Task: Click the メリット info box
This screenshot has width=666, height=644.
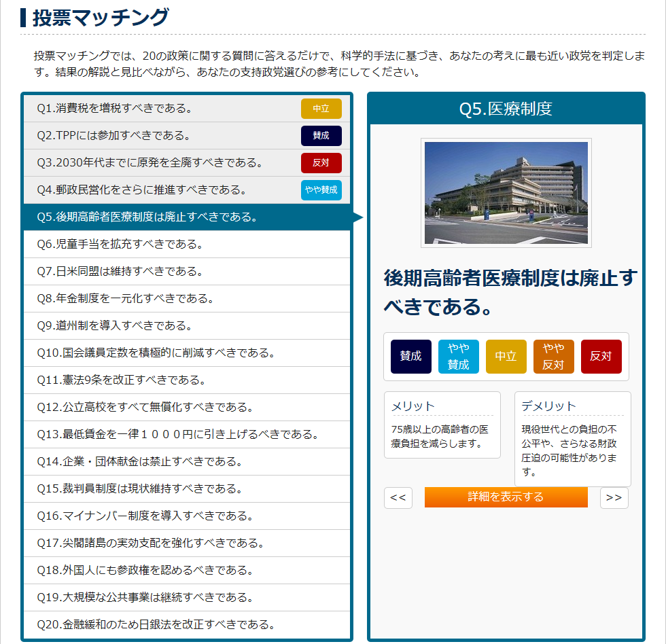Action: 442,425
